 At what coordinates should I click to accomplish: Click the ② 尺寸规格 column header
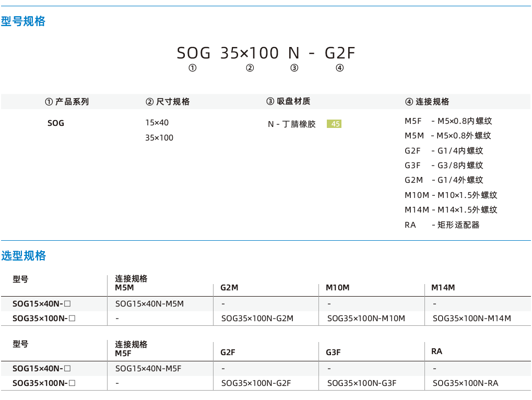(x=168, y=101)
